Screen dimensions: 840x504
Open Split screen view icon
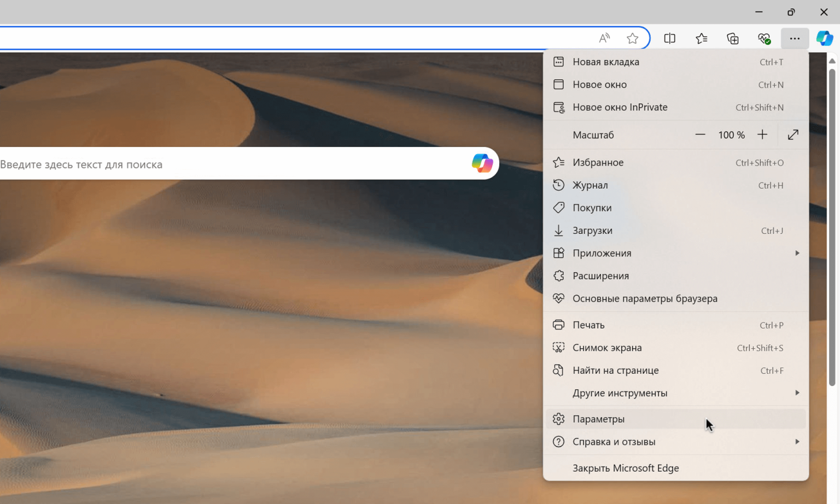click(x=669, y=38)
